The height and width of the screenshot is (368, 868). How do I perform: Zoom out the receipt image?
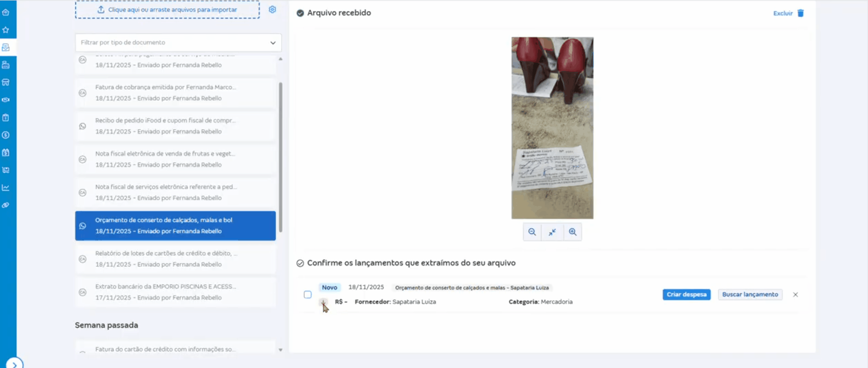[x=532, y=232]
